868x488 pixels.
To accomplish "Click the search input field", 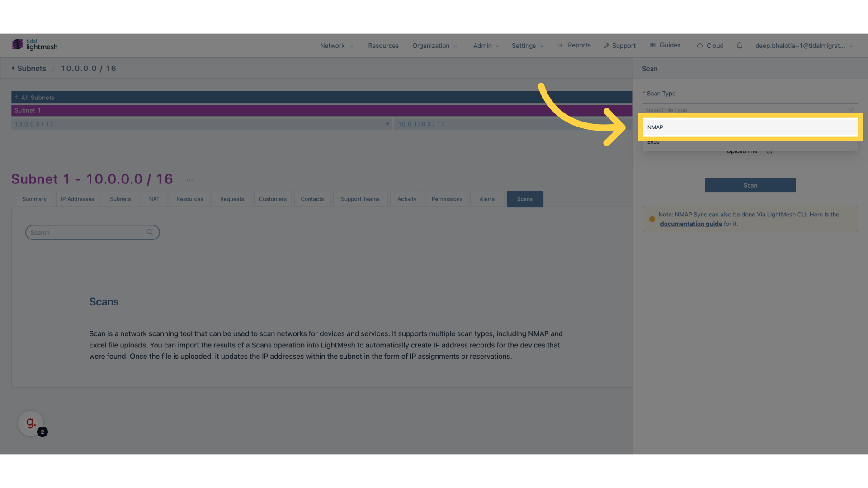I will (x=92, y=232).
